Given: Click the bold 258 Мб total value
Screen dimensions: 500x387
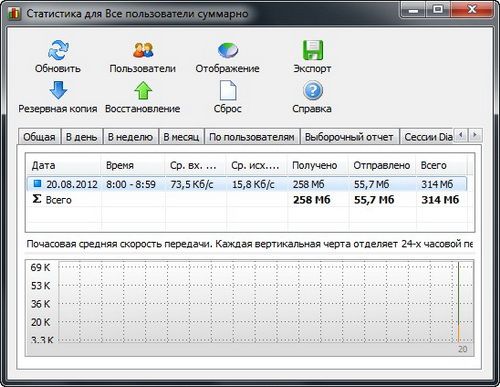Looking at the screenshot, I should pyautogui.click(x=312, y=200).
